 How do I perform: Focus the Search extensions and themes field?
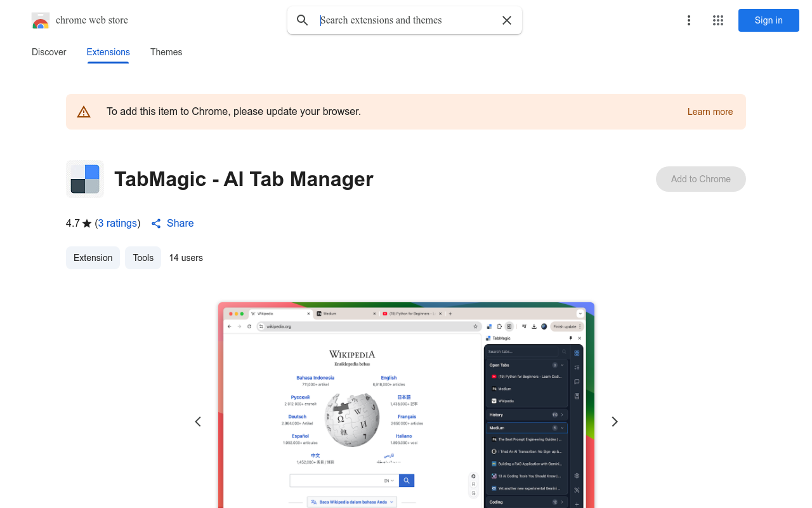tap(406, 20)
